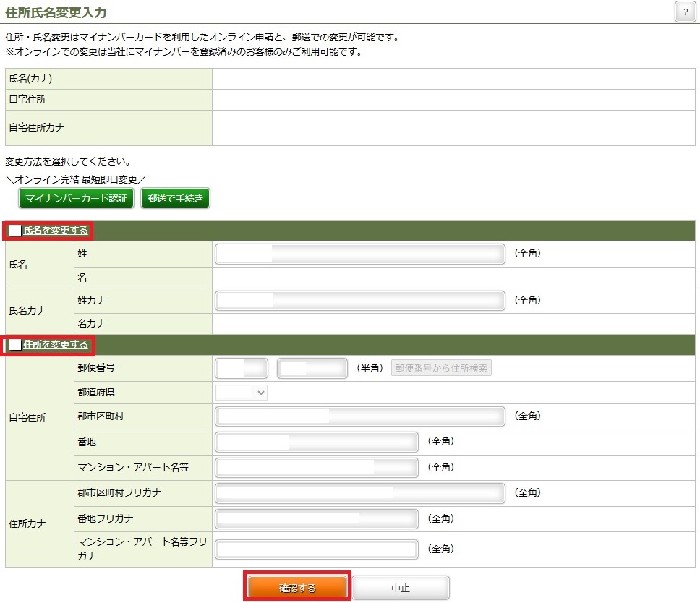Tick the 住所を変更する checkbox
700x603 pixels.
(15, 345)
